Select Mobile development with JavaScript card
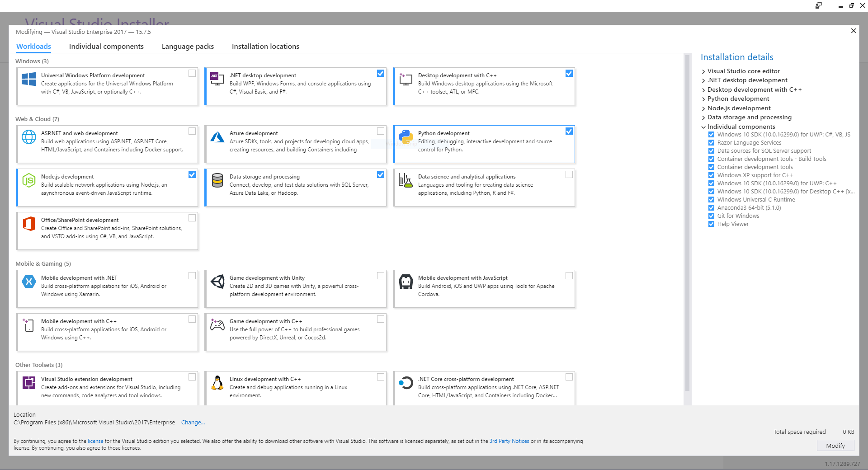This screenshot has height=470, width=868. tap(484, 289)
